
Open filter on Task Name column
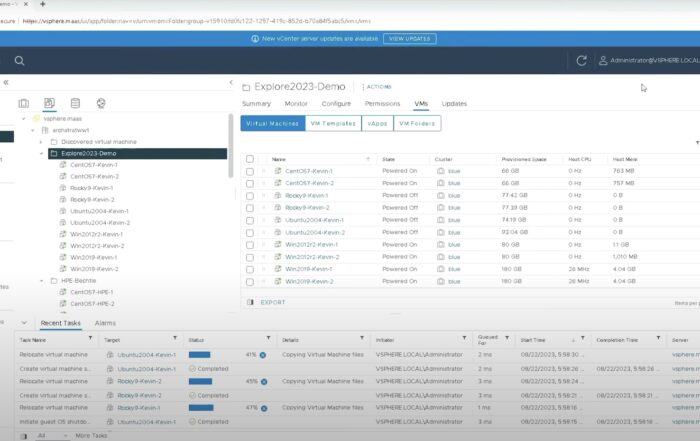pos(91,338)
